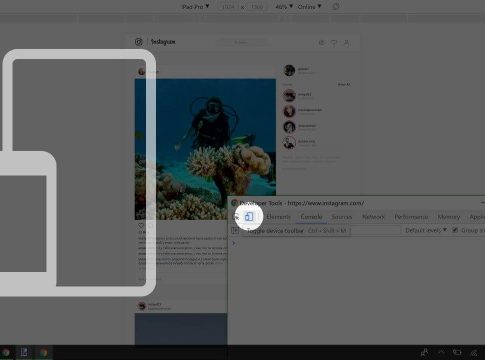Edit the viewport width field 1024
485x360 pixels.
pos(229,7)
